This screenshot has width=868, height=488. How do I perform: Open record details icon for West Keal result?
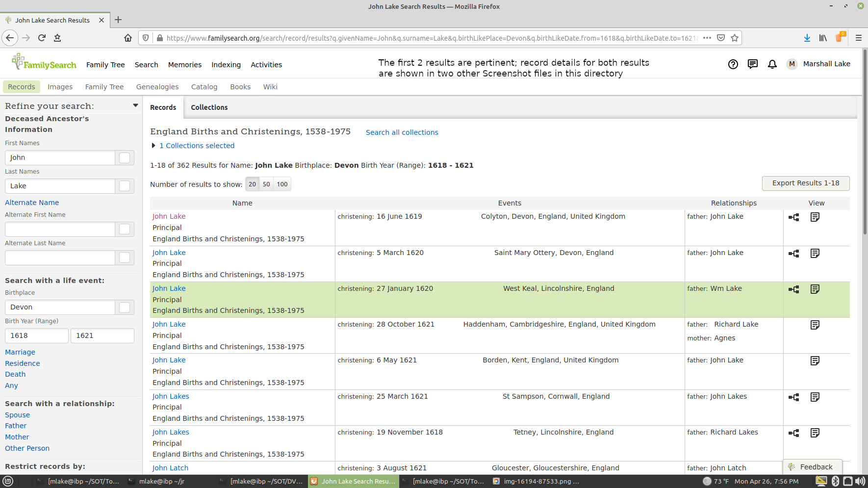pyautogui.click(x=815, y=289)
